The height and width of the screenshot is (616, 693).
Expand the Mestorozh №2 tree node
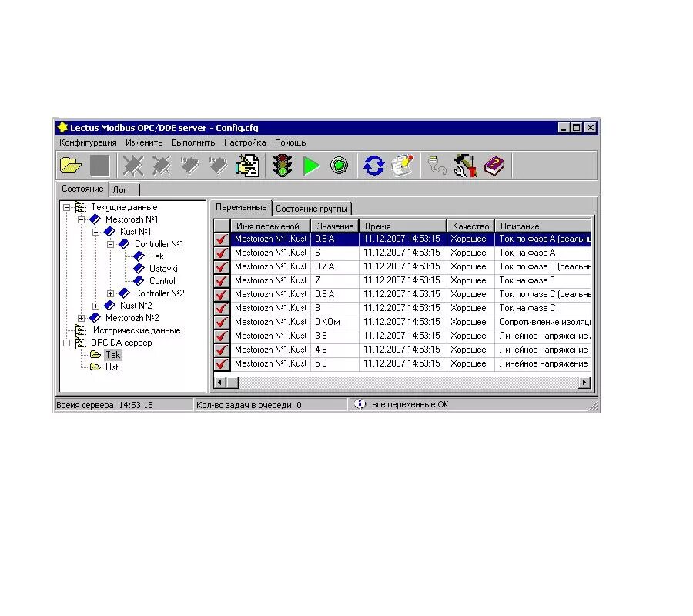click(82, 318)
